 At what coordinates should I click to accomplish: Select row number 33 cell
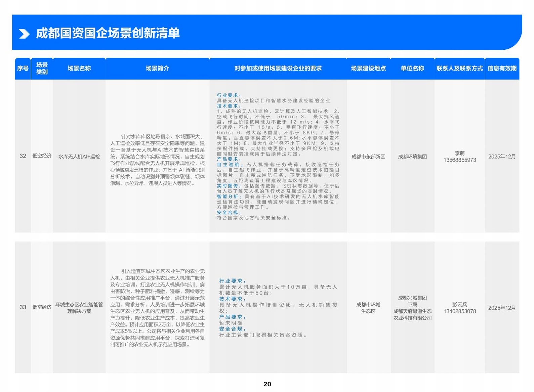click(23, 307)
